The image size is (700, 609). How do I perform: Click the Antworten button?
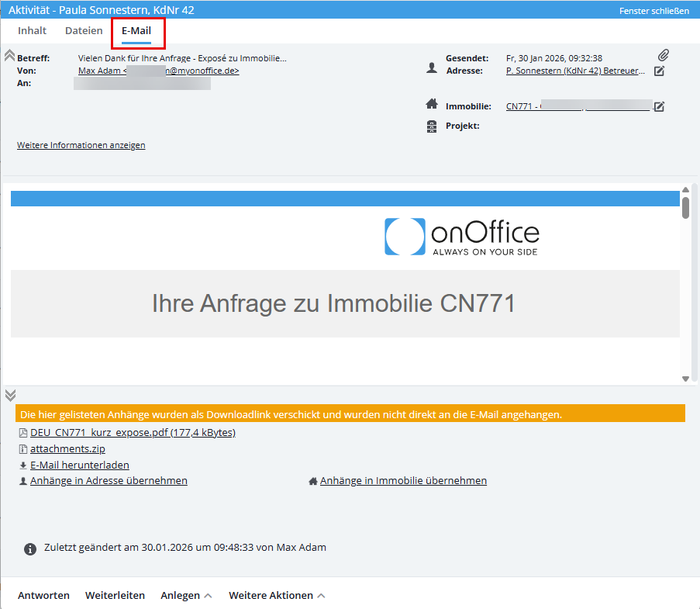click(43, 595)
